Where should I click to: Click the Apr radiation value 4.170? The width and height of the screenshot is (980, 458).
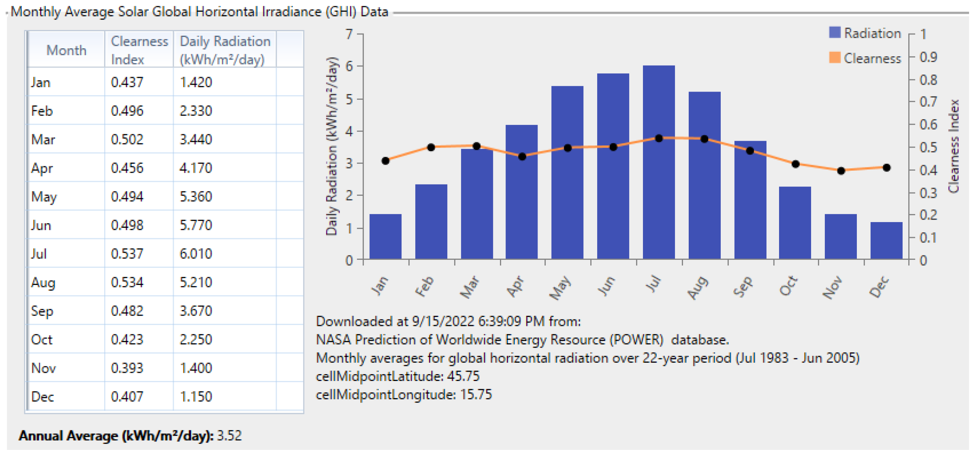pos(196,168)
